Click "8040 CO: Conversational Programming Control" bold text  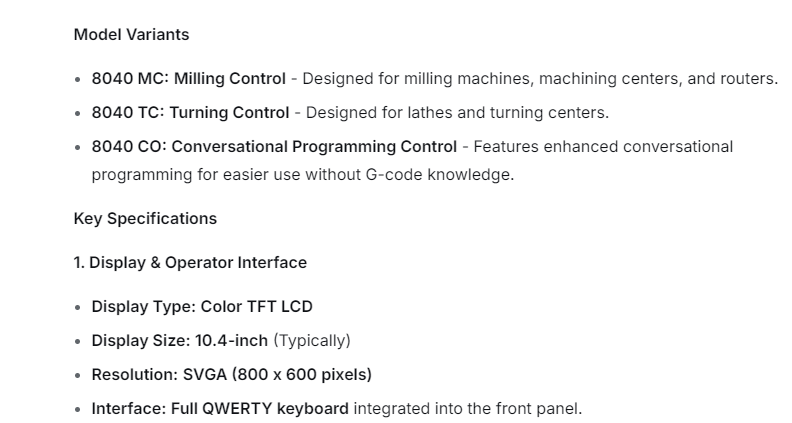tap(274, 146)
